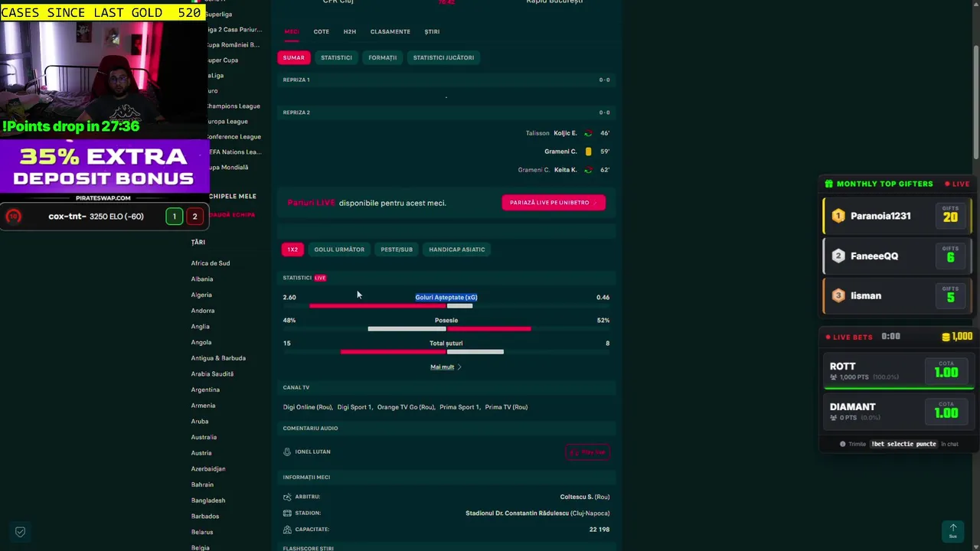
Task: Click Digi Online (Rou) TV channel
Action: click(308, 407)
